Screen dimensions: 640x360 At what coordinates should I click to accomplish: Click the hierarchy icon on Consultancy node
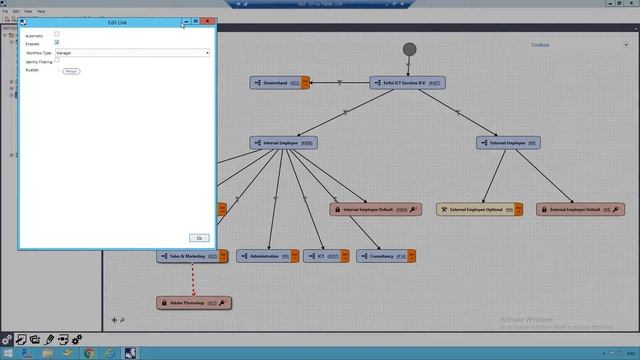pyautogui.click(x=364, y=256)
